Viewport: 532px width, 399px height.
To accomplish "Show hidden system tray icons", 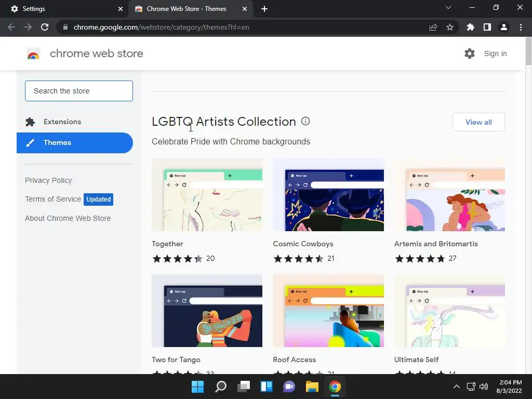I will click(457, 387).
